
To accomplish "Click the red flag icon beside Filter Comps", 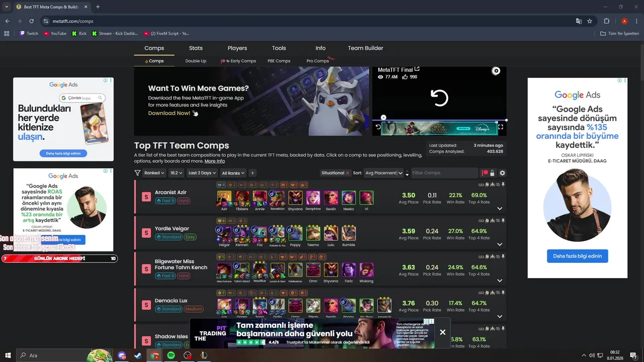I will (485, 173).
